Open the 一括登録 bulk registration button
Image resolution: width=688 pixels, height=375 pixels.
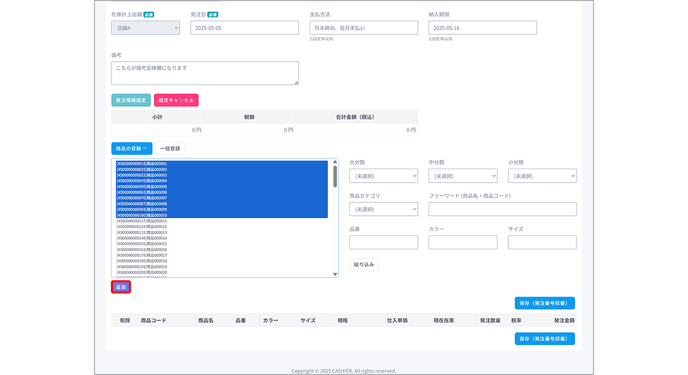pyautogui.click(x=170, y=148)
